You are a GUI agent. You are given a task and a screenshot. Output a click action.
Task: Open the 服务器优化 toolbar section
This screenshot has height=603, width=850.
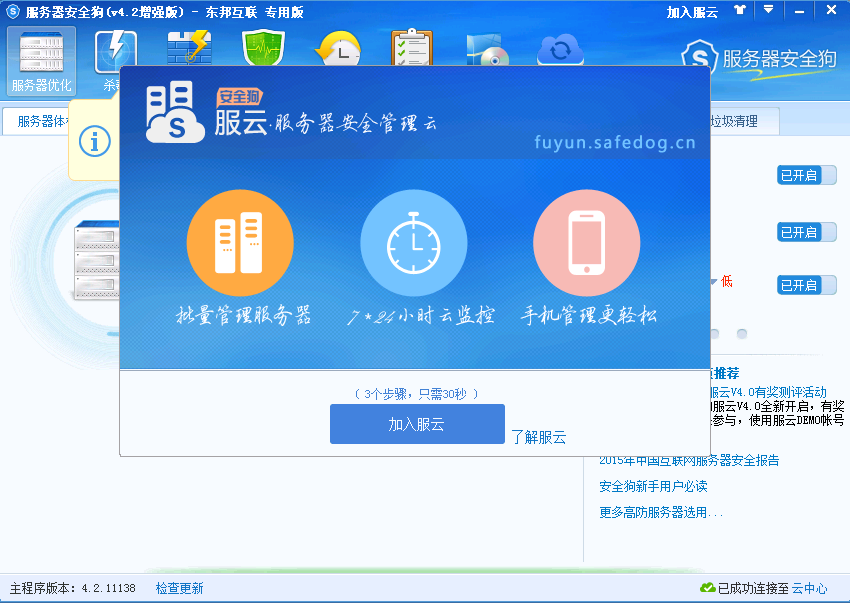41,61
